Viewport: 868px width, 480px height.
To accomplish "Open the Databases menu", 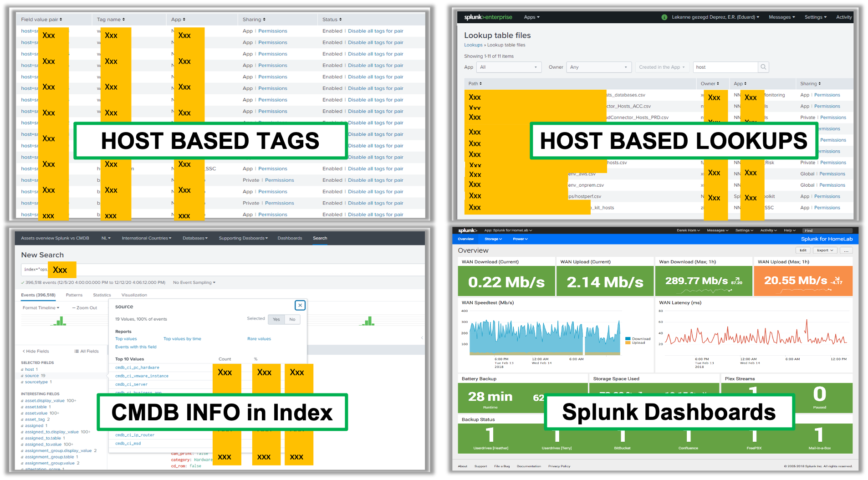I will [195, 238].
